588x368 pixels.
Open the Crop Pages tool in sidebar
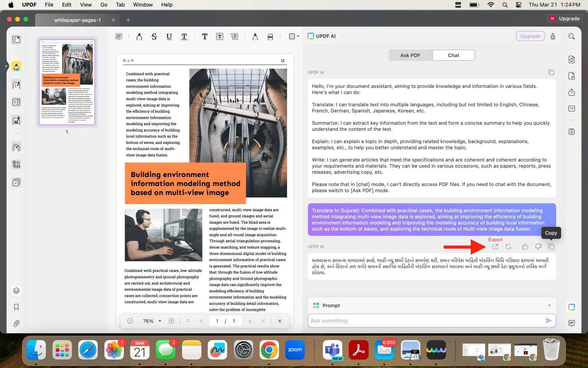pyautogui.click(x=16, y=164)
